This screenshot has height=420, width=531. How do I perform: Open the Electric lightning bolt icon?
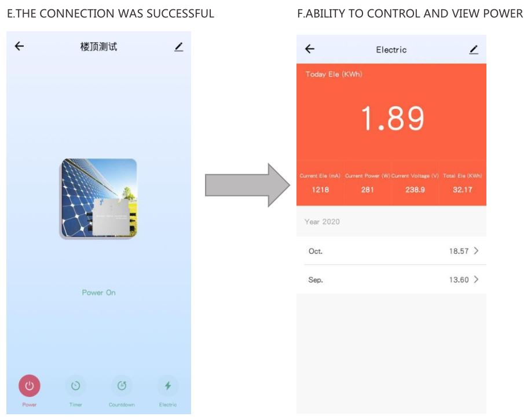168,386
